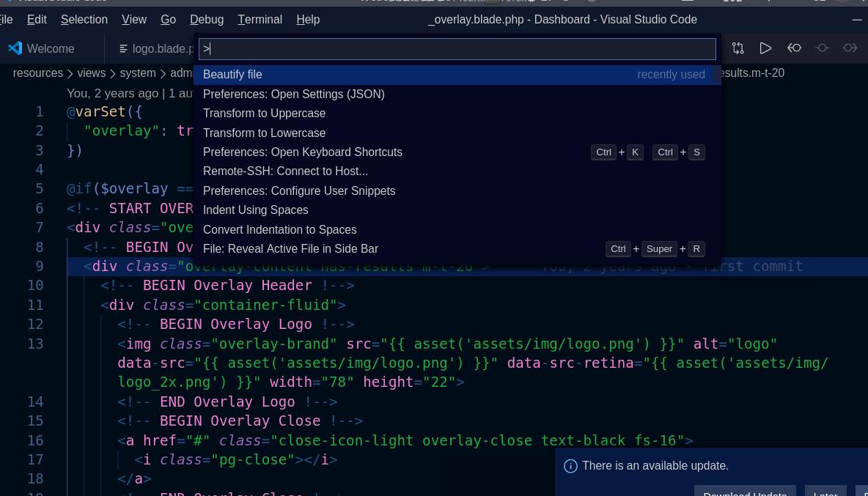Click inside the command palette input field
The height and width of the screenshot is (496, 868).
(457, 49)
